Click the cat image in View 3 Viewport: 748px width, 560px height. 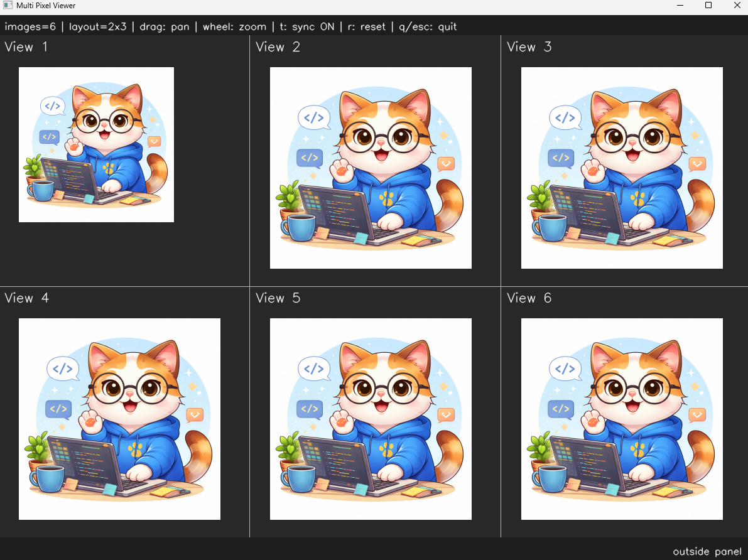[622, 168]
